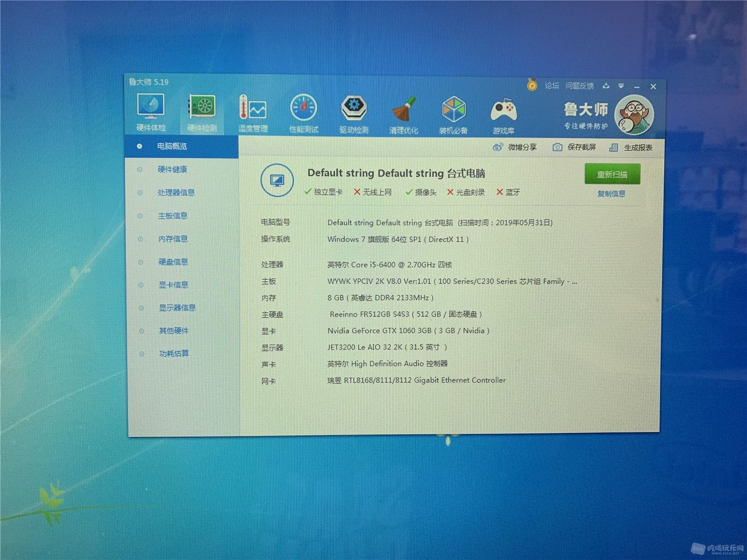Click the Reeinno FR512GB disk value
Screen dimensions: 747x560
tap(405, 314)
